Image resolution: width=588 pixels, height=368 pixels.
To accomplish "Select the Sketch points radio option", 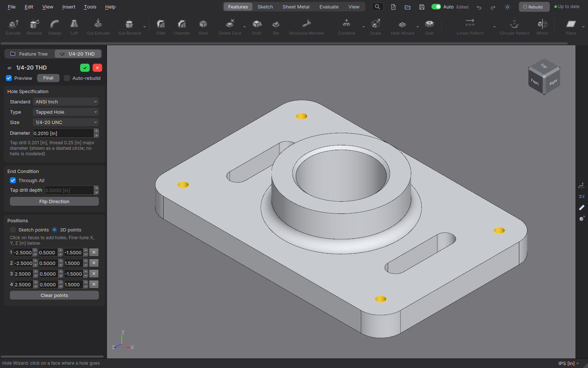I will [13, 230].
